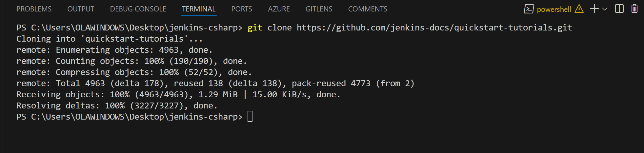The width and height of the screenshot is (644, 153).
Task: View the PORTS tab
Action: tap(242, 9)
